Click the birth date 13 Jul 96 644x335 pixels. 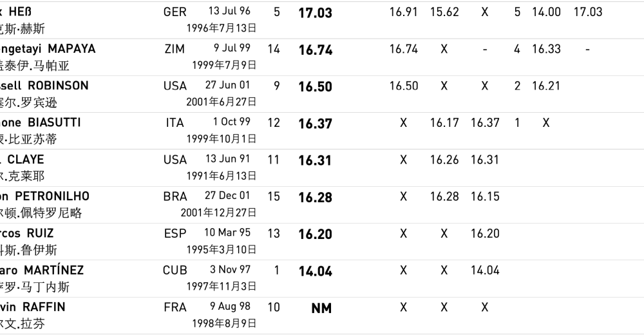[x=229, y=12]
